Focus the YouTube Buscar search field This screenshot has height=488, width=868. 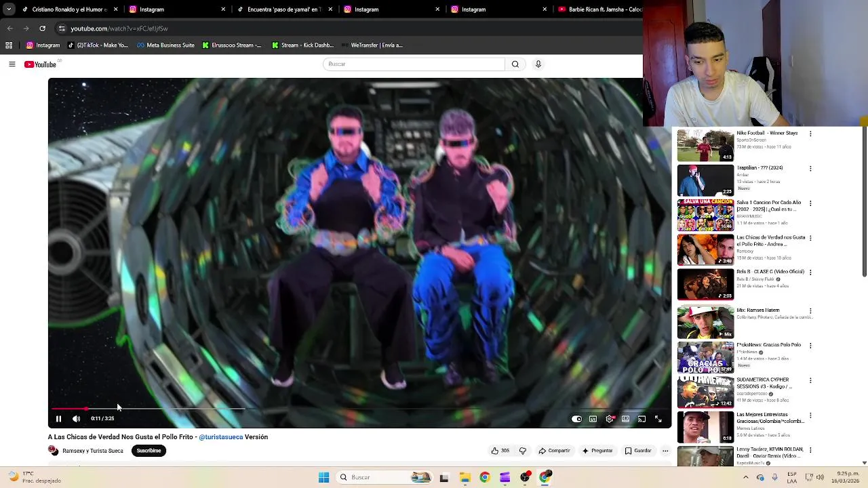414,64
